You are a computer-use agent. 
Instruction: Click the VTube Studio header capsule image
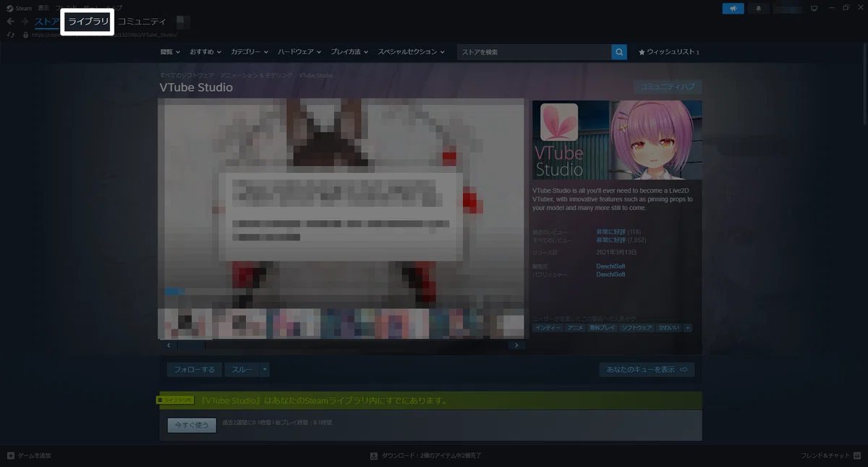[617, 140]
